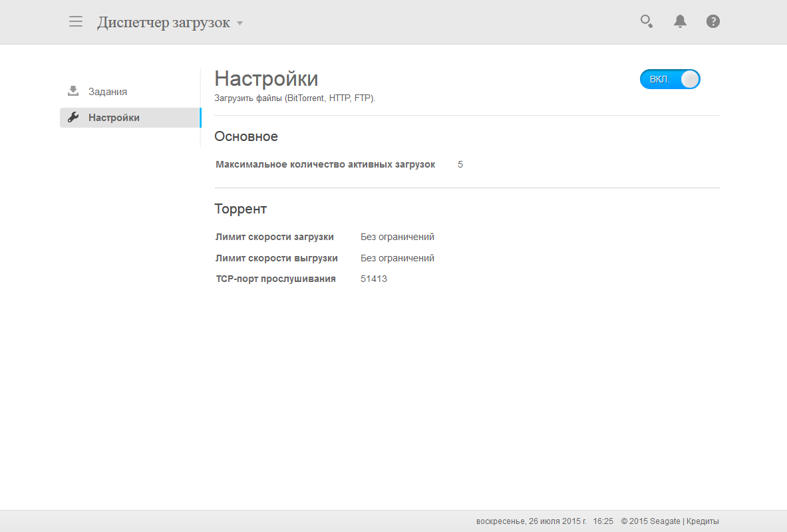
Task: Click the Лимит скорости загрузки label
Action: pyautogui.click(x=275, y=237)
